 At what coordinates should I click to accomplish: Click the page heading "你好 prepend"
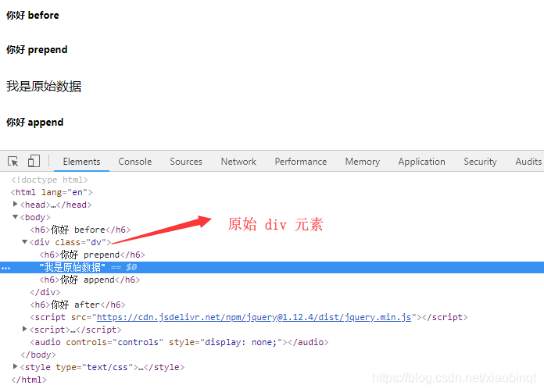37,49
